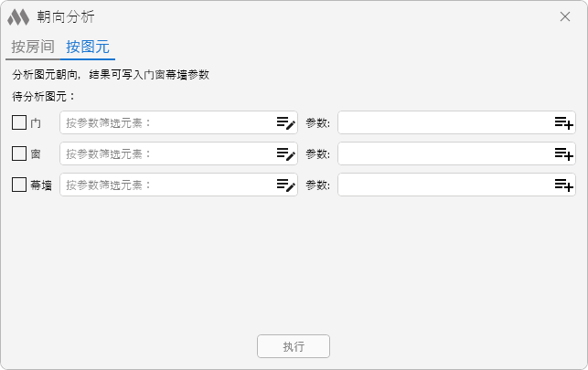Enable the 门 checkbox
This screenshot has height=370, width=588.
point(19,122)
